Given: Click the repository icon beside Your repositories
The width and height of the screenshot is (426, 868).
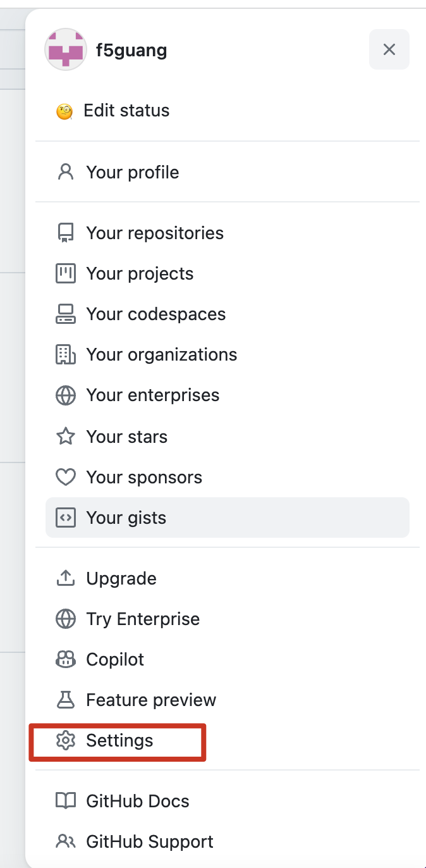Looking at the screenshot, I should pos(66,233).
